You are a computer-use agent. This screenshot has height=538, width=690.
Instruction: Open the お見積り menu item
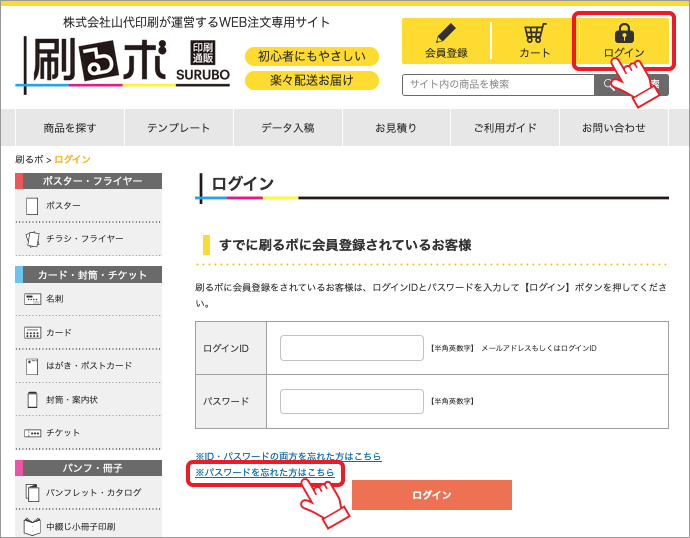[x=396, y=128]
